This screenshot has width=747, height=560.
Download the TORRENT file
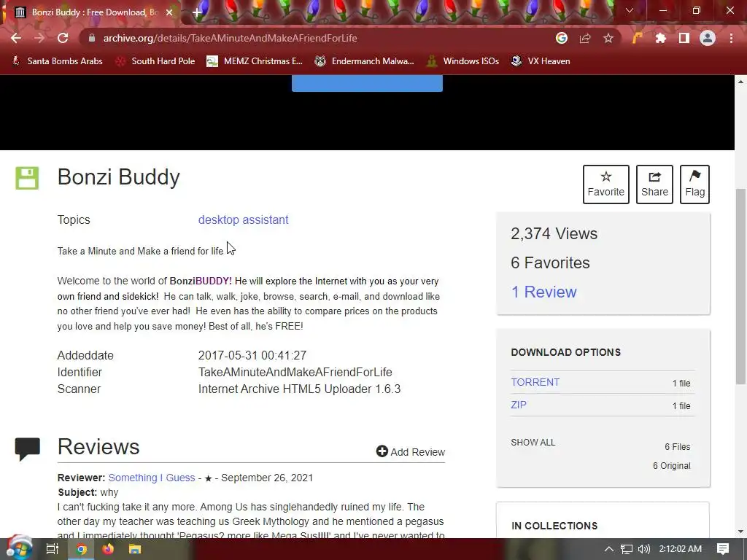click(x=535, y=382)
